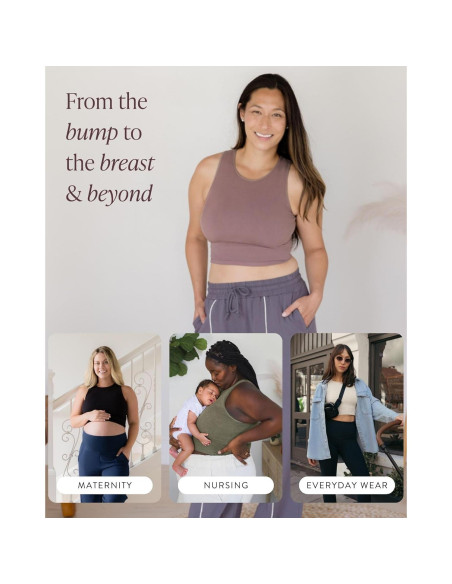
Task: Open the blonde woman maternity photo
Action: 105,418
